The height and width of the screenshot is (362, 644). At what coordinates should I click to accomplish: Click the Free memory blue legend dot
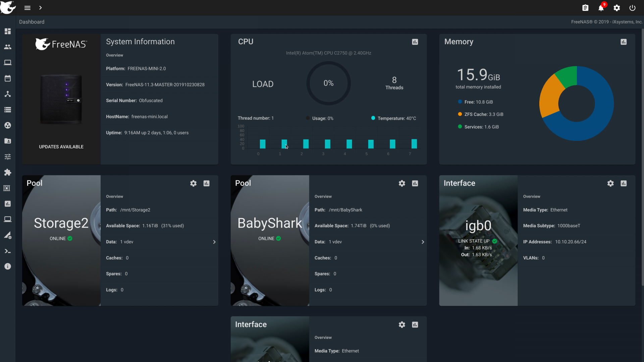[x=460, y=102]
